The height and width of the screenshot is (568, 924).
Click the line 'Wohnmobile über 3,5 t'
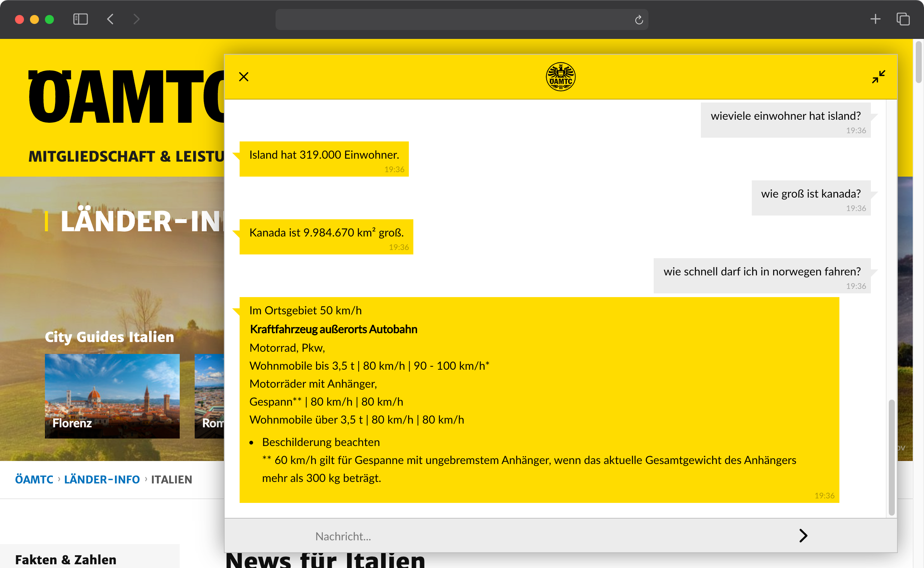(x=356, y=419)
